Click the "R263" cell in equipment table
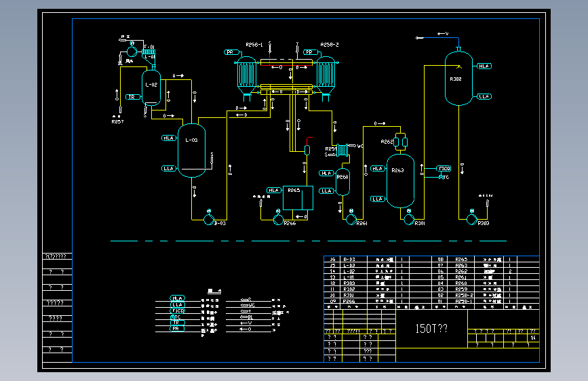This screenshot has height=381, width=588. (x=461, y=265)
